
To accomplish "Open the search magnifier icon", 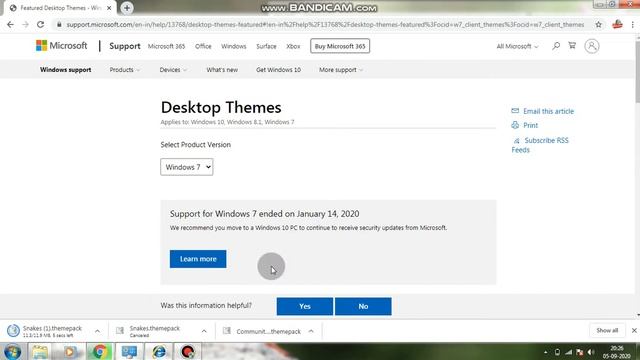I will [556, 46].
